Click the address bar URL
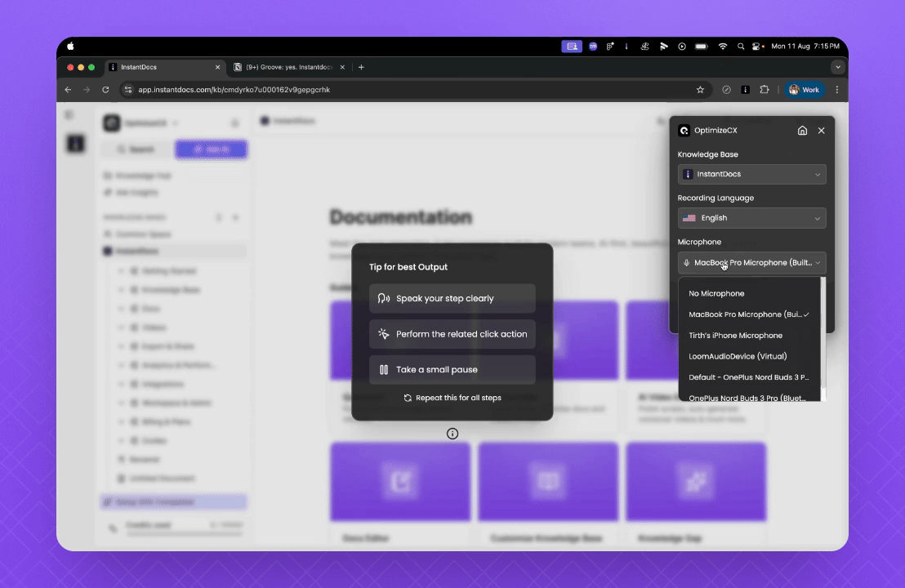The height and width of the screenshot is (588, 905). pos(234,90)
